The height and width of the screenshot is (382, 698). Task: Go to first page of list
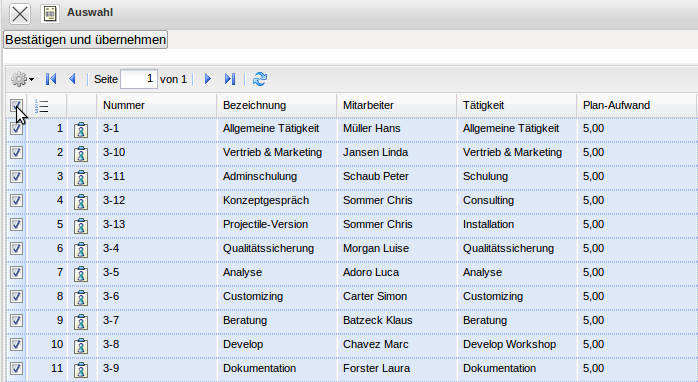click(51, 79)
